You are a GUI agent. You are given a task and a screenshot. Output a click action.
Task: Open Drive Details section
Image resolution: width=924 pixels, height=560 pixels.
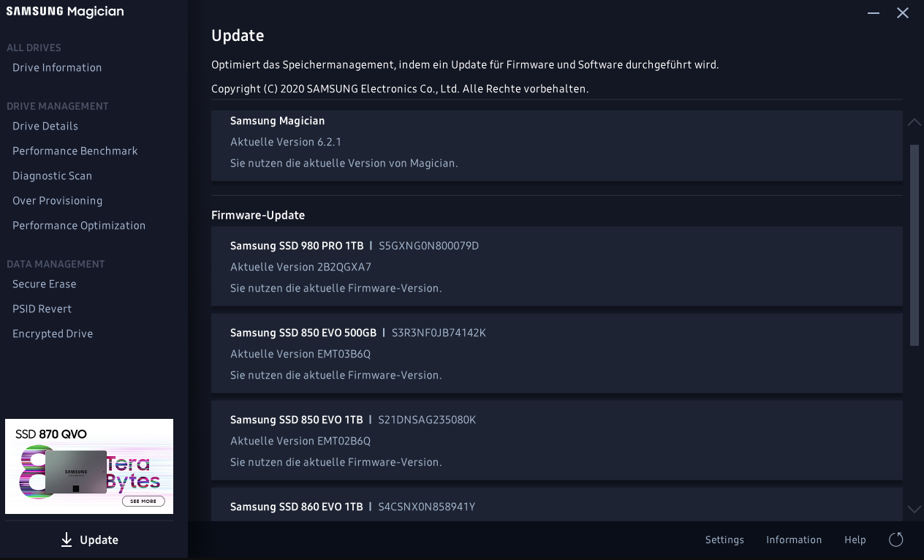click(45, 126)
